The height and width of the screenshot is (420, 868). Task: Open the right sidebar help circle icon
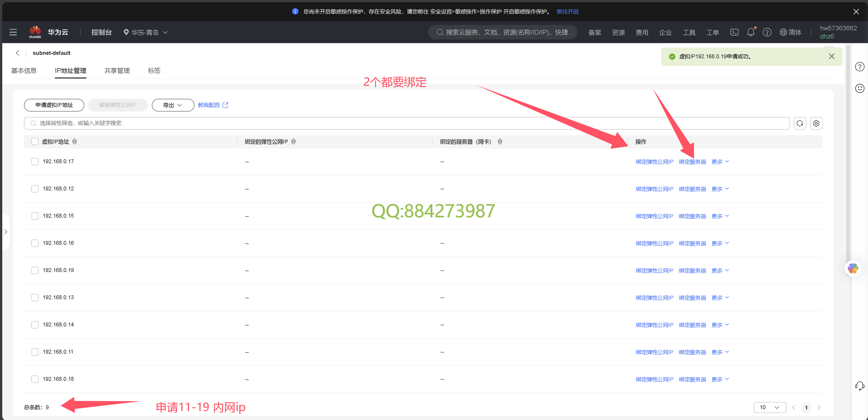[860, 67]
